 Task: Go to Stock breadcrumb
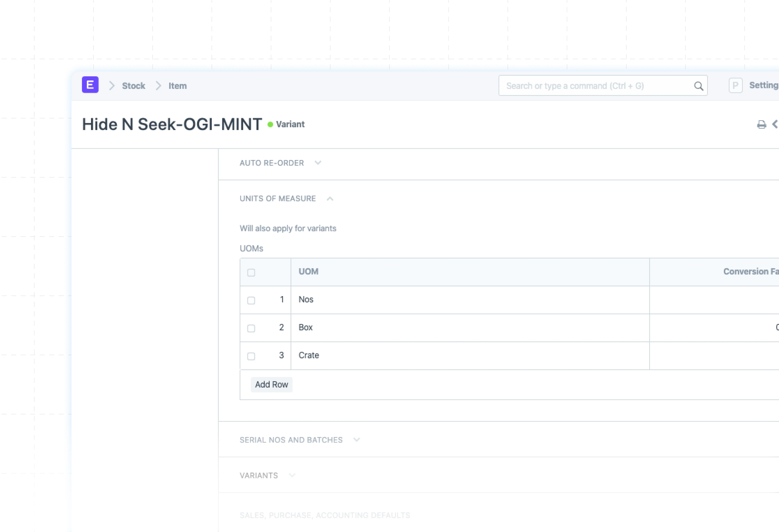(133, 86)
